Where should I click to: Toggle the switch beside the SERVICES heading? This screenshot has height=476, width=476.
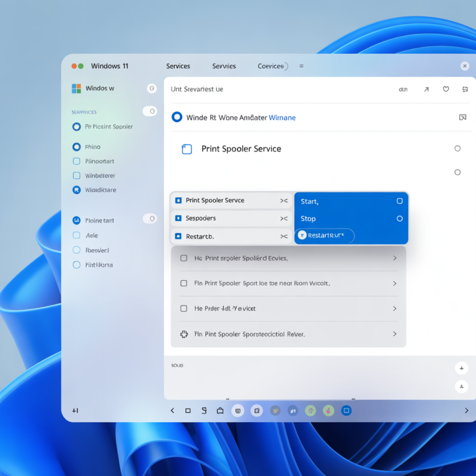[150, 112]
